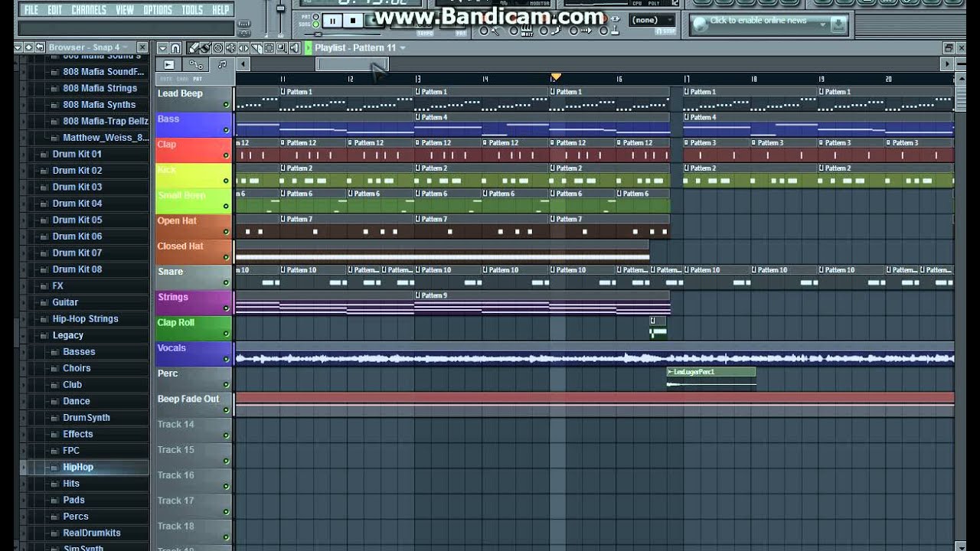
Task: Expand the Drum Kit 01 folder
Action: (77, 154)
